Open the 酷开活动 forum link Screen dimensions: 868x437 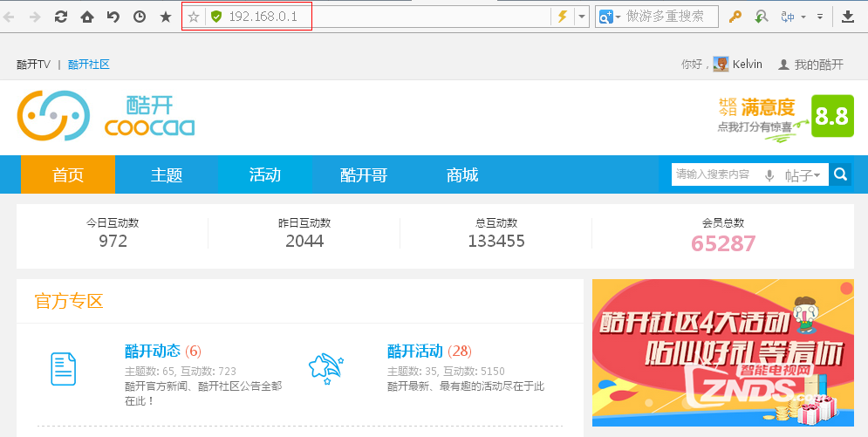tap(415, 351)
